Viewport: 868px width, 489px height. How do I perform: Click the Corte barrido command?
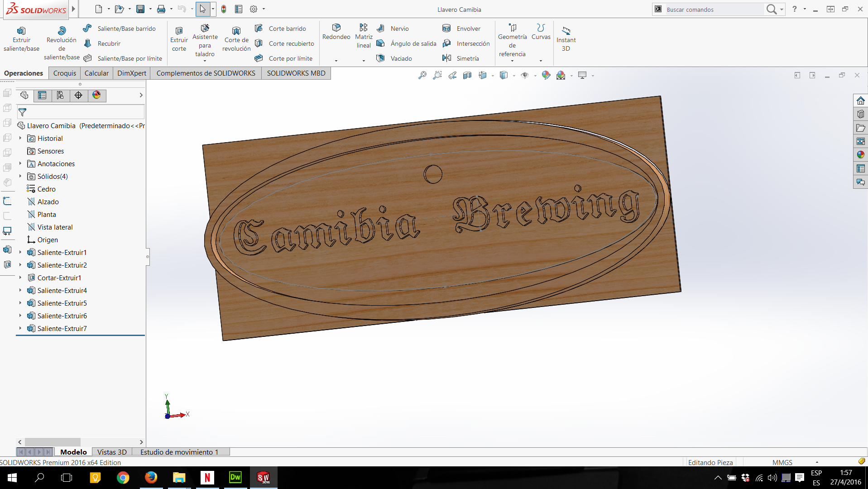point(280,29)
